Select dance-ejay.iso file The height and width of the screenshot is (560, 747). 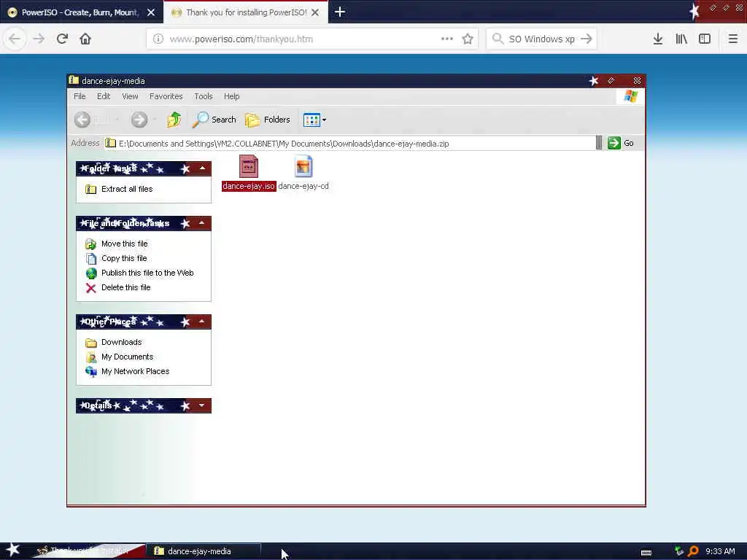[249, 174]
